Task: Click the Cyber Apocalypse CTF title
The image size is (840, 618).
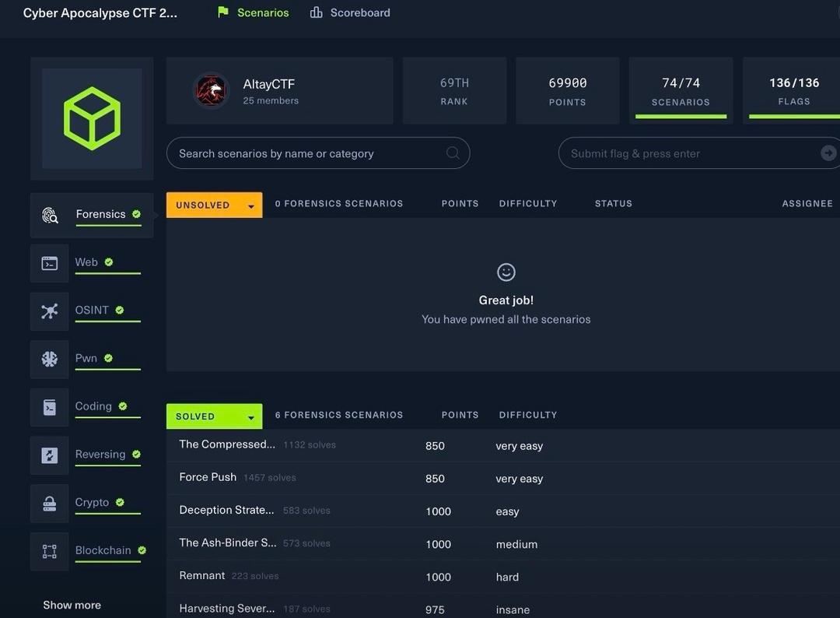Action: point(100,13)
